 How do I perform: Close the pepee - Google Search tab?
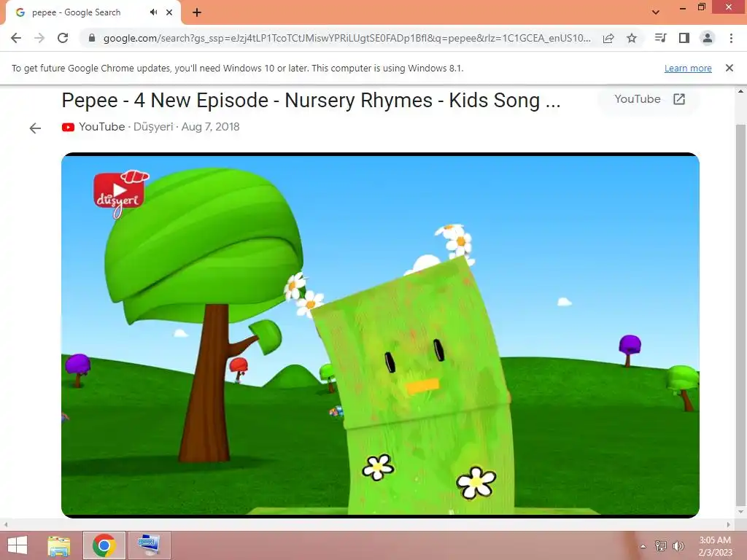pyautogui.click(x=169, y=12)
